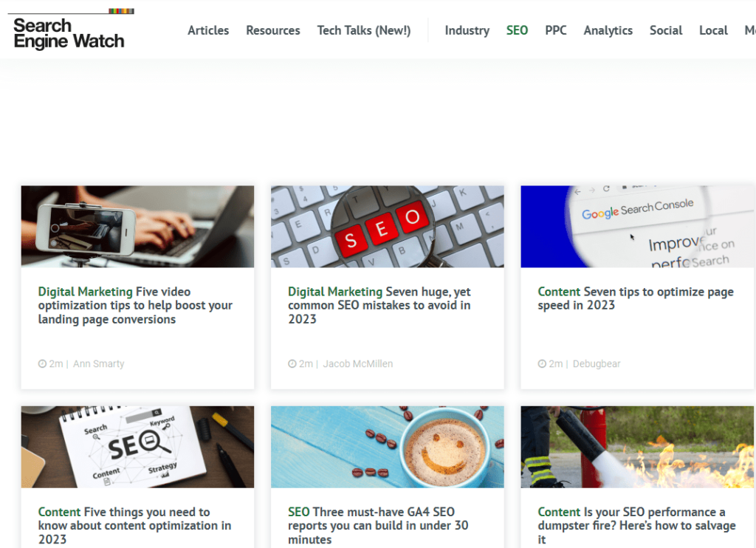Image resolution: width=756 pixels, height=548 pixels.
Task: Switch to the Industry tab
Action: pos(467,30)
